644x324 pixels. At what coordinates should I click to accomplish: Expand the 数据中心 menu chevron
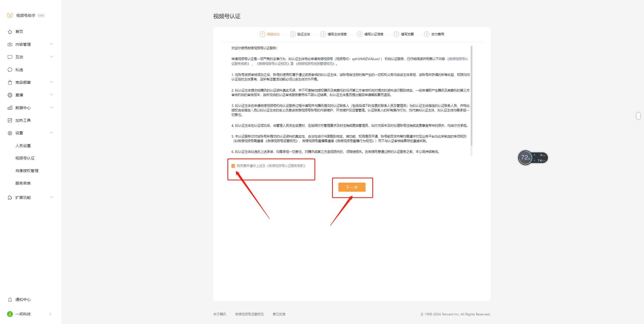pos(52,107)
